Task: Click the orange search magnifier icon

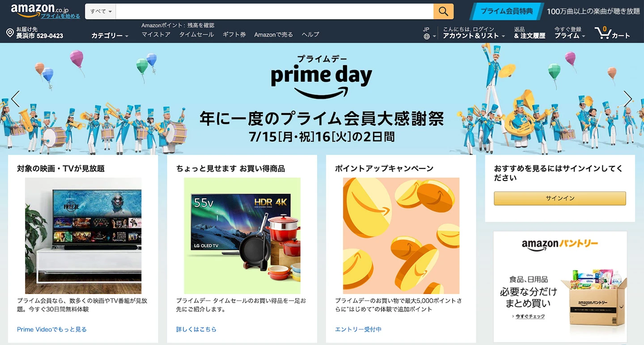Action: (x=443, y=11)
